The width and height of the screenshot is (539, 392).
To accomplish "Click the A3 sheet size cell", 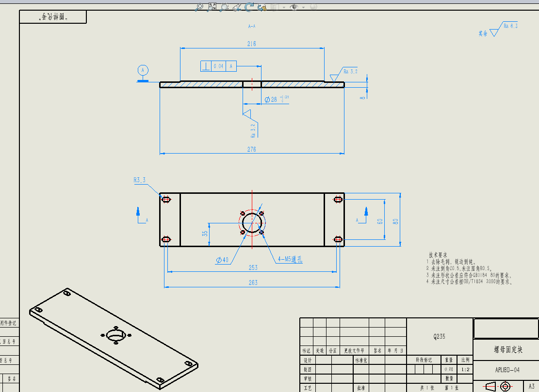I will 531,386.
